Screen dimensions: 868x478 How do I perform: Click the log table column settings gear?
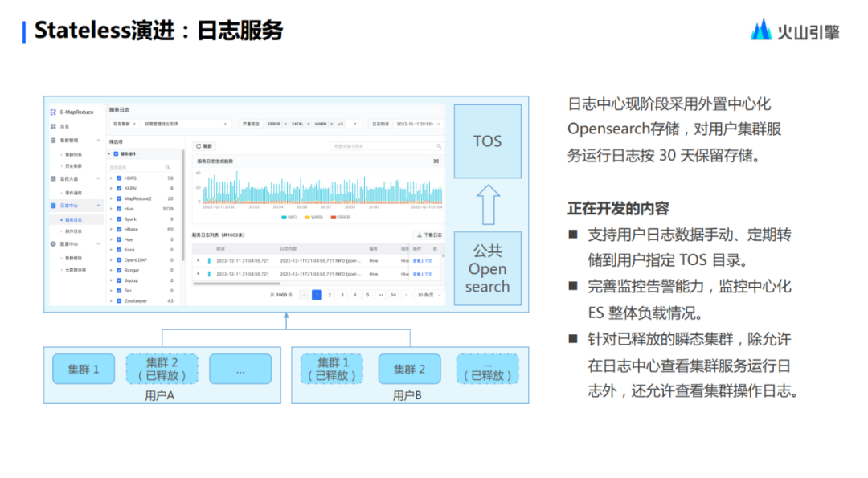pyautogui.click(x=435, y=249)
